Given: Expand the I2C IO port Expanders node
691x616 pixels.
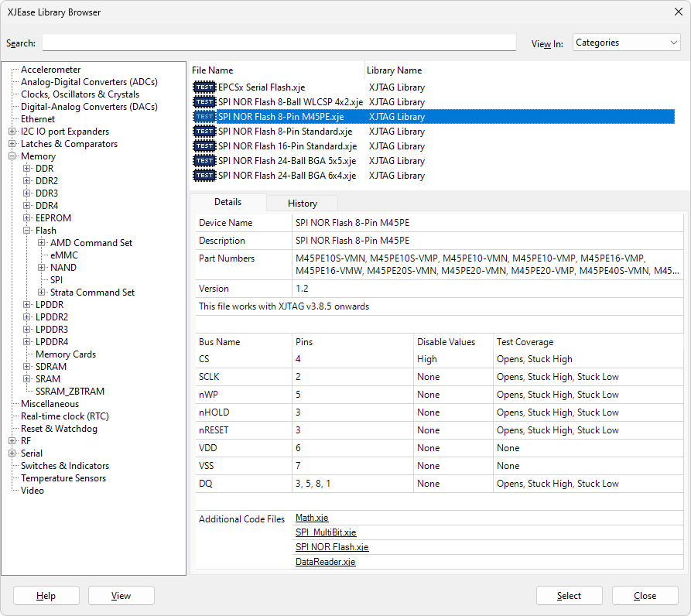Looking at the screenshot, I should (x=12, y=132).
